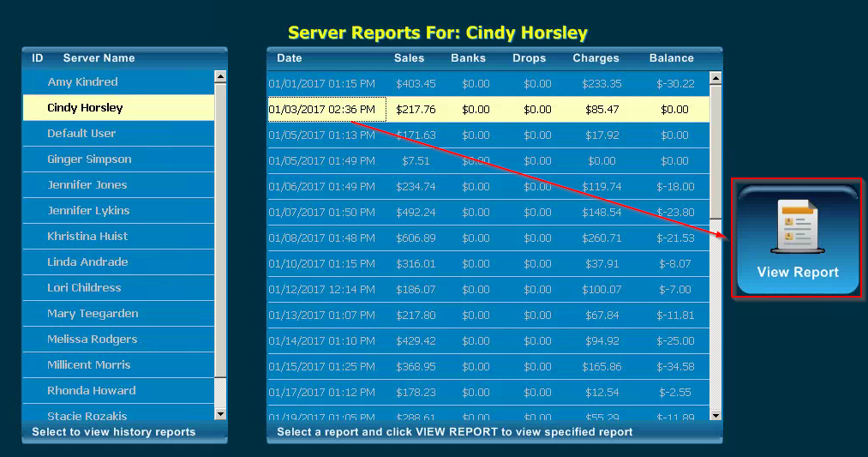Select the 01/13/2017 01:07 PM report
The image size is (868, 457).
pos(488,316)
